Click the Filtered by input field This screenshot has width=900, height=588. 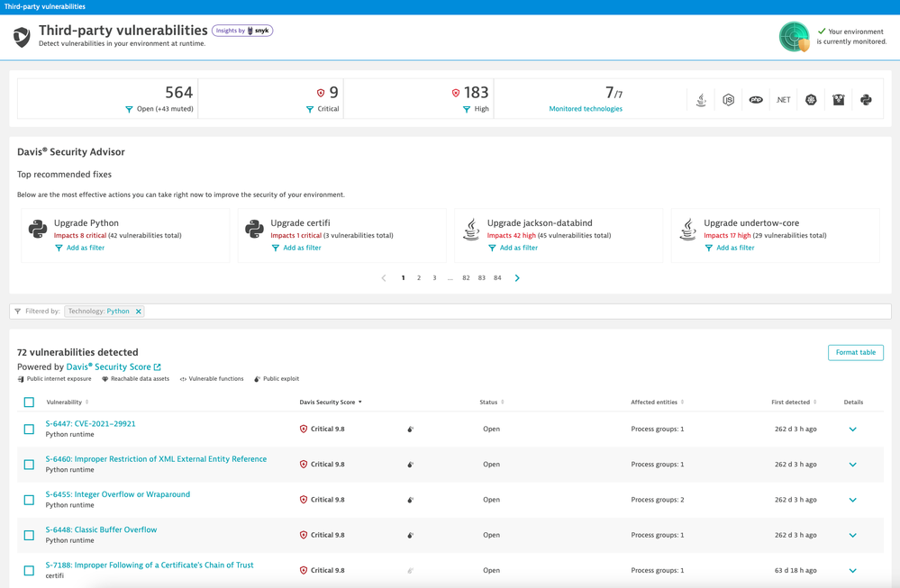point(514,312)
